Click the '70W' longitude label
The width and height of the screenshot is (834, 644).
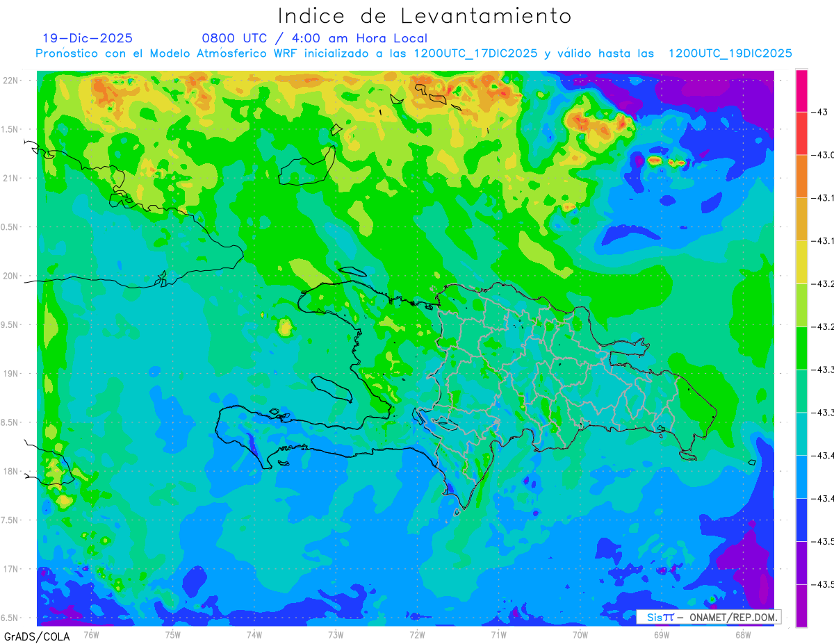[580, 634]
